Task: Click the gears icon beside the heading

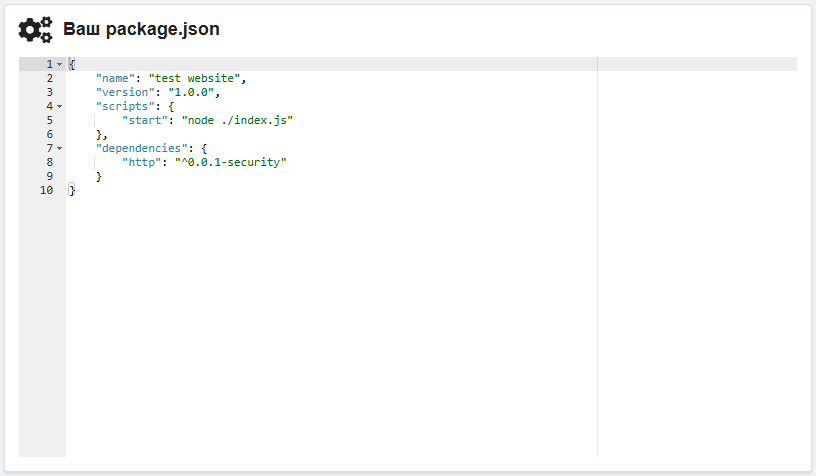Action: point(36,30)
